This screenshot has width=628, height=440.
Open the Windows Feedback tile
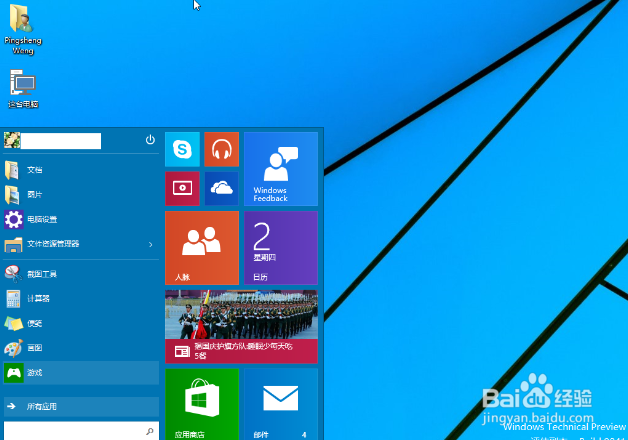(x=281, y=169)
